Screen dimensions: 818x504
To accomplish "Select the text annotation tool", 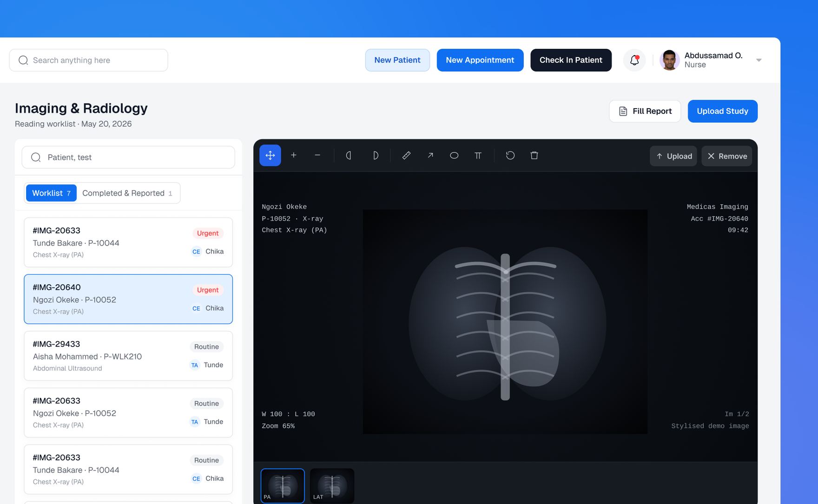I will pos(478,156).
